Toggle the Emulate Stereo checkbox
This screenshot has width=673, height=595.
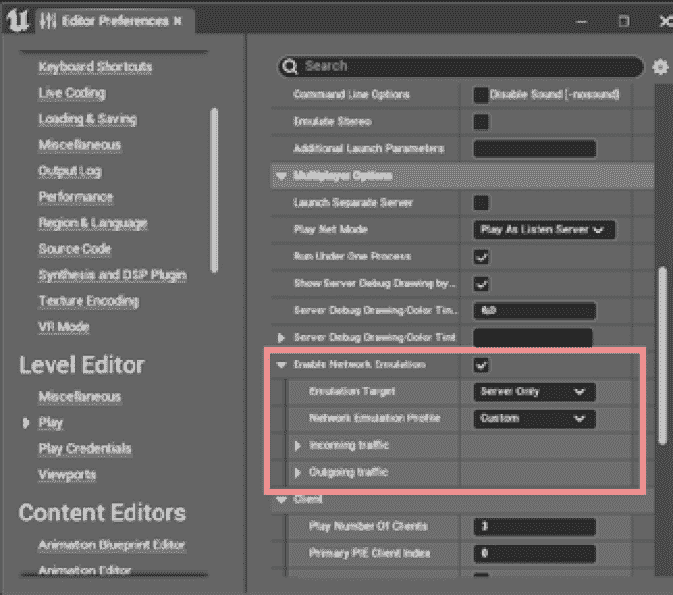tap(481, 121)
